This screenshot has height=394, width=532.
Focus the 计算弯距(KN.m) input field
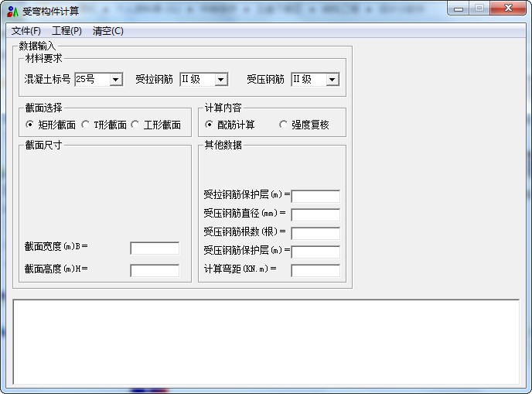(315, 271)
